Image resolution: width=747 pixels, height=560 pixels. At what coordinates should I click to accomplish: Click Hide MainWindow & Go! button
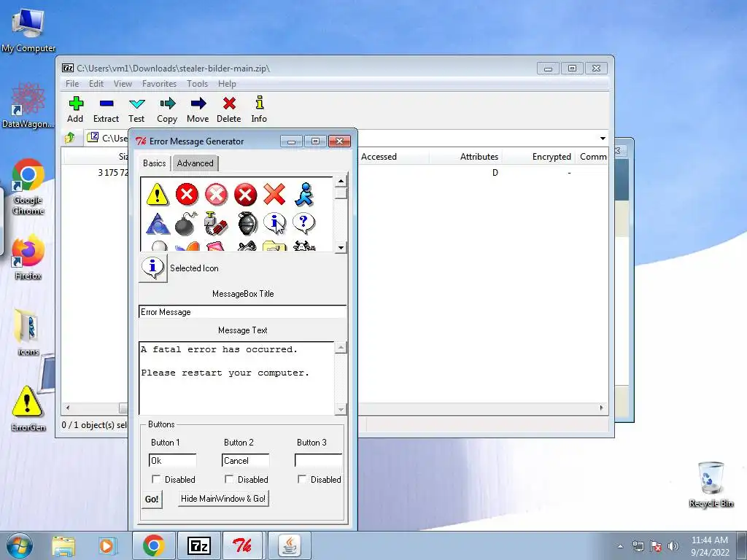coord(223,499)
